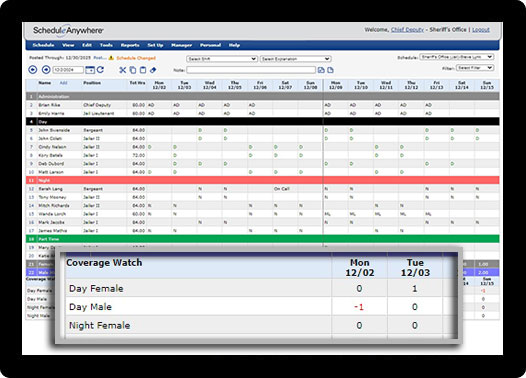This screenshot has height=378, width=526.
Task: Open the Set Up menu
Action: point(155,45)
